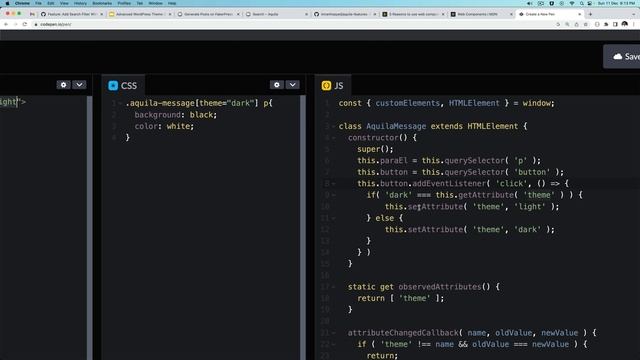Open the Apple menu
Screen dimensions: 640x360
pyautogui.click(x=7, y=3)
